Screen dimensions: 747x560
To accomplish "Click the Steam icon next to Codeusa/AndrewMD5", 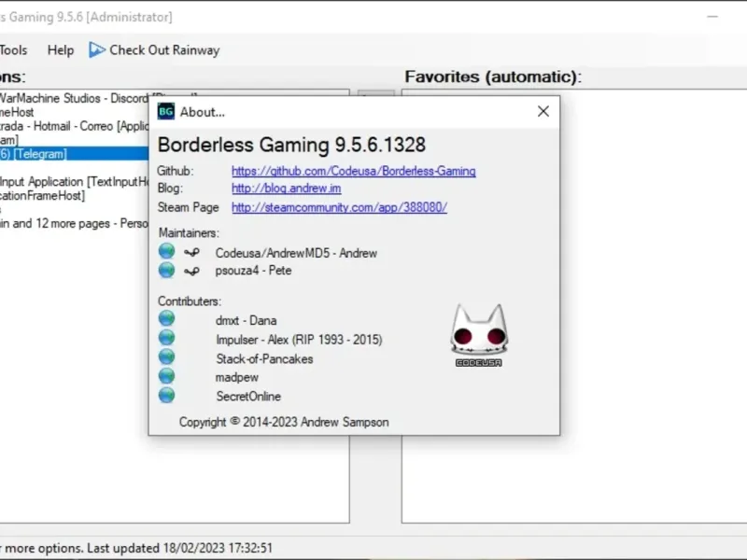I will (191, 252).
